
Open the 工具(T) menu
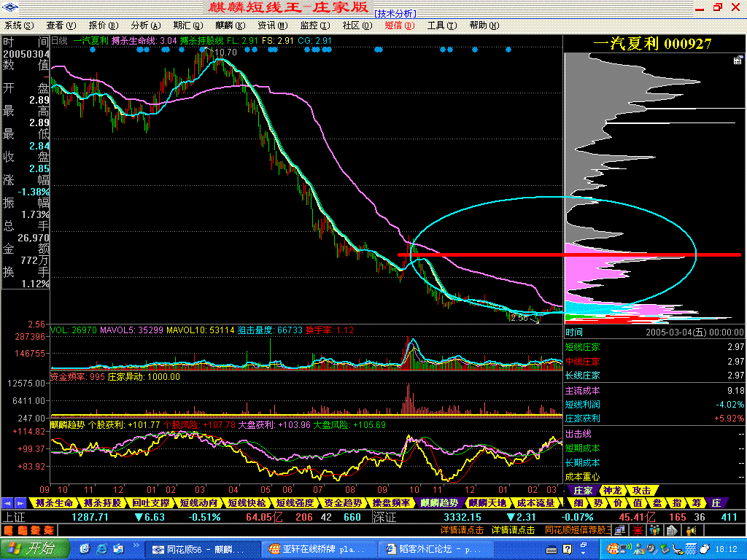click(x=442, y=26)
